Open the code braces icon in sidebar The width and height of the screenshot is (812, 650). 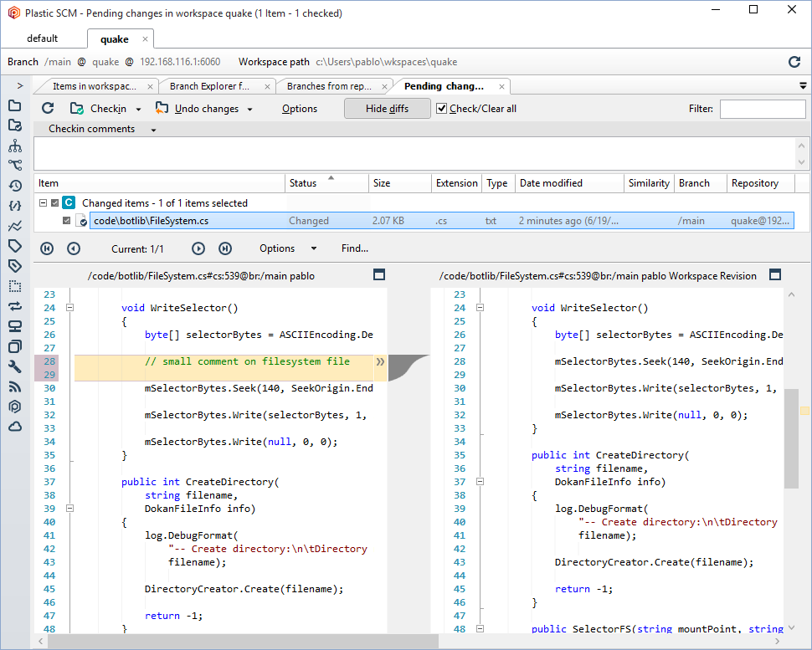coord(15,206)
